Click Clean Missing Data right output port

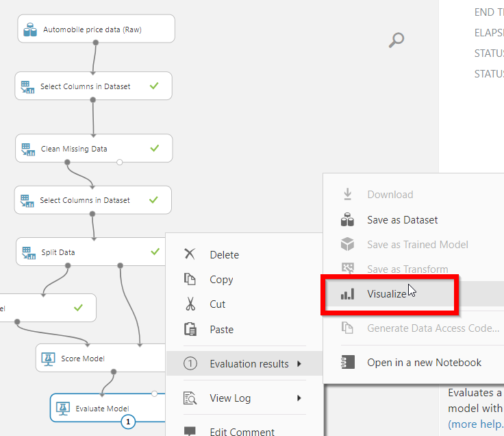120,162
